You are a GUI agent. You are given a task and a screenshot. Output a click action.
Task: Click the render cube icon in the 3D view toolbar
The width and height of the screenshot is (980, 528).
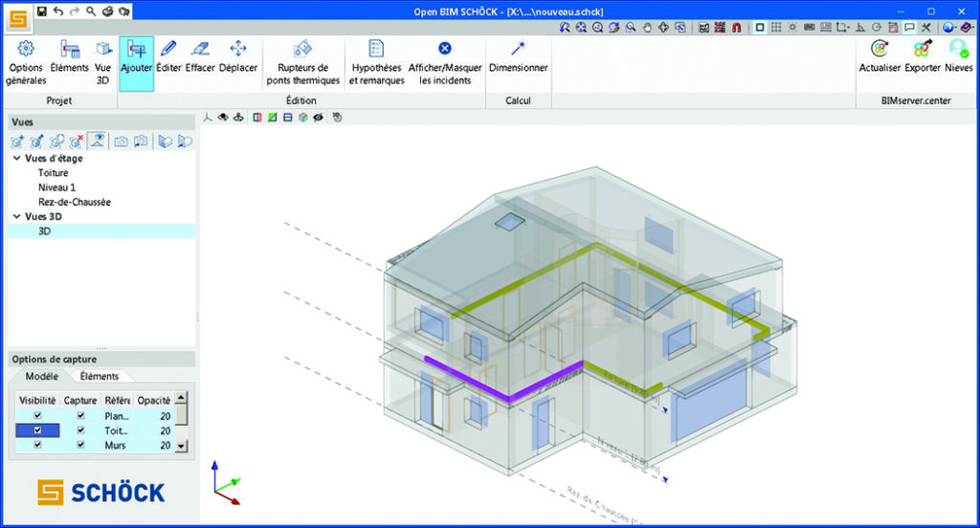[303, 118]
